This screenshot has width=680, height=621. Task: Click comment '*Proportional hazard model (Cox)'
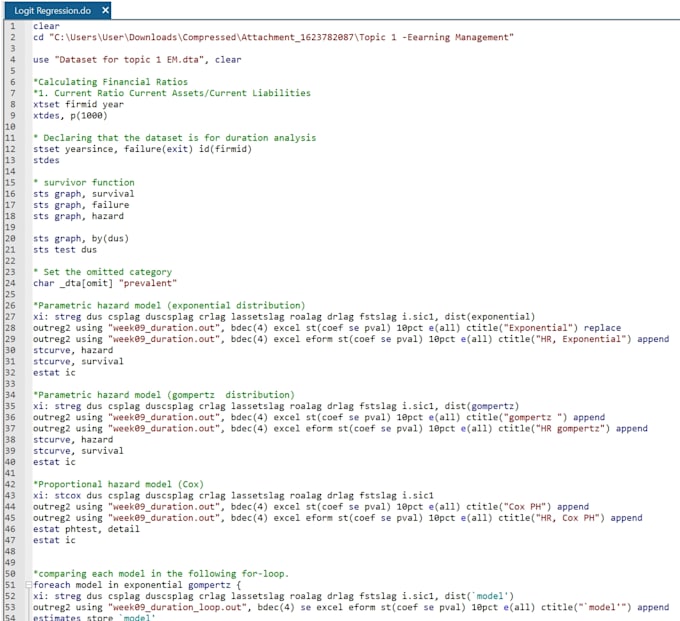(118, 484)
